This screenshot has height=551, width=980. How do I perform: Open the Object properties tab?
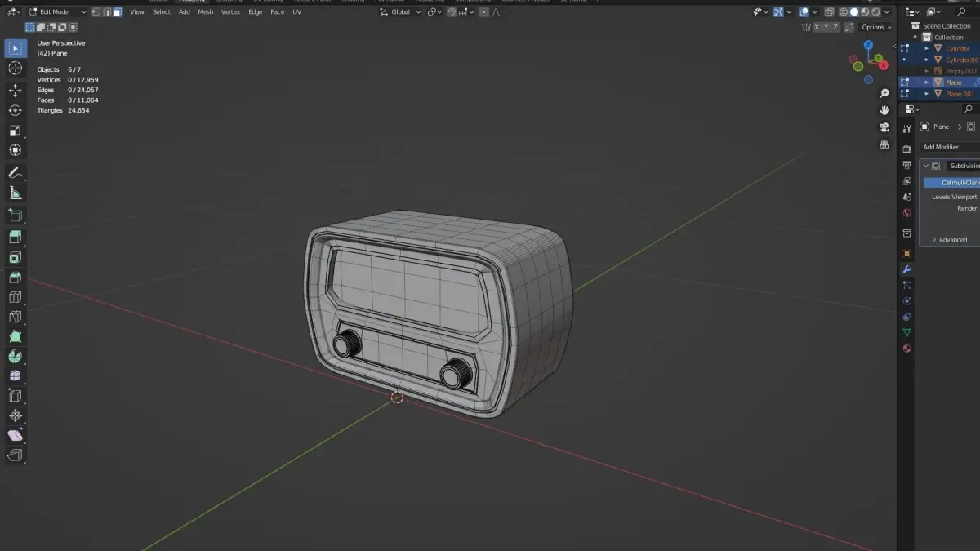[906, 253]
